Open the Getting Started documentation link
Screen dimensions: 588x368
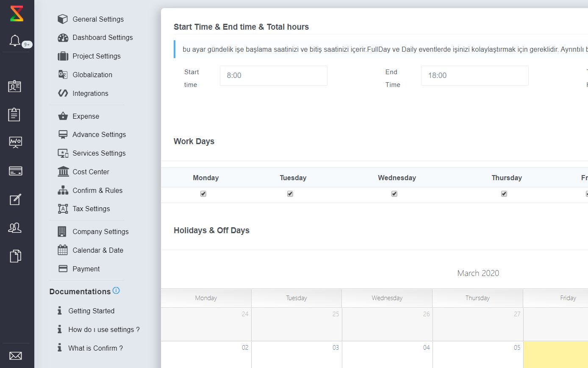click(x=91, y=311)
